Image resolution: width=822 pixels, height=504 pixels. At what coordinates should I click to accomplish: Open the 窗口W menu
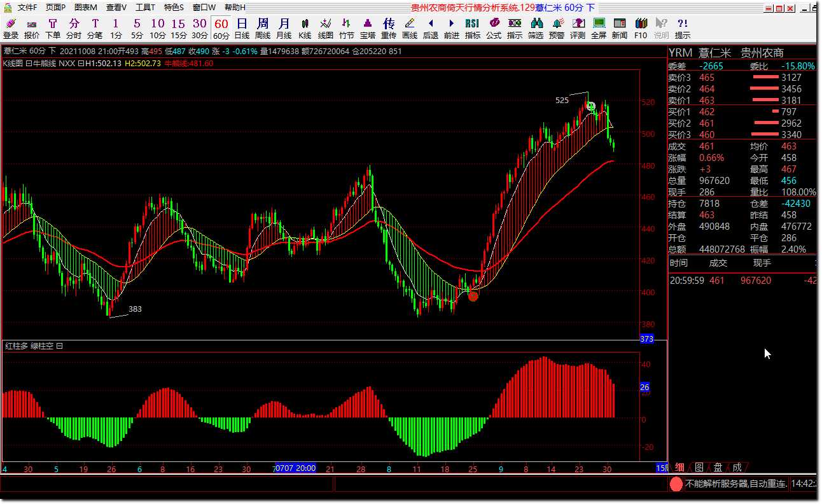204,8
